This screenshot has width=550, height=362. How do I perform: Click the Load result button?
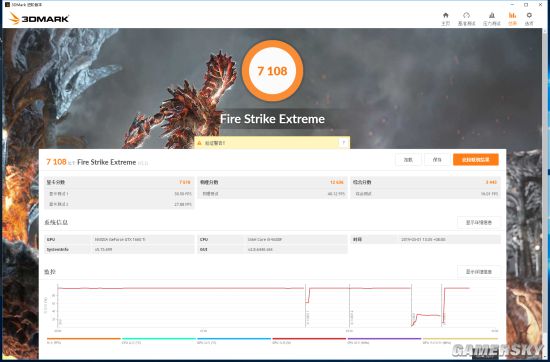click(408, 160)
